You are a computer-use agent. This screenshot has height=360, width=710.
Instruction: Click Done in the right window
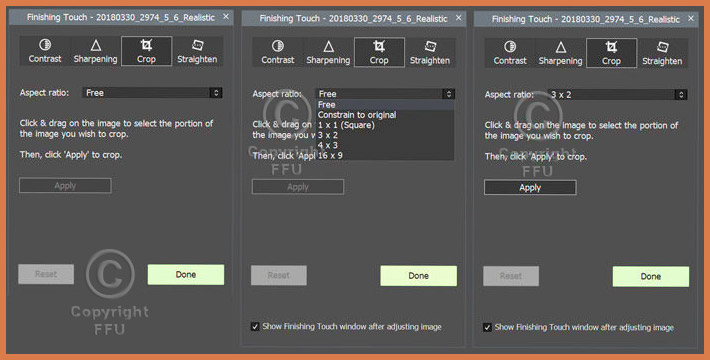coord(651,277)
